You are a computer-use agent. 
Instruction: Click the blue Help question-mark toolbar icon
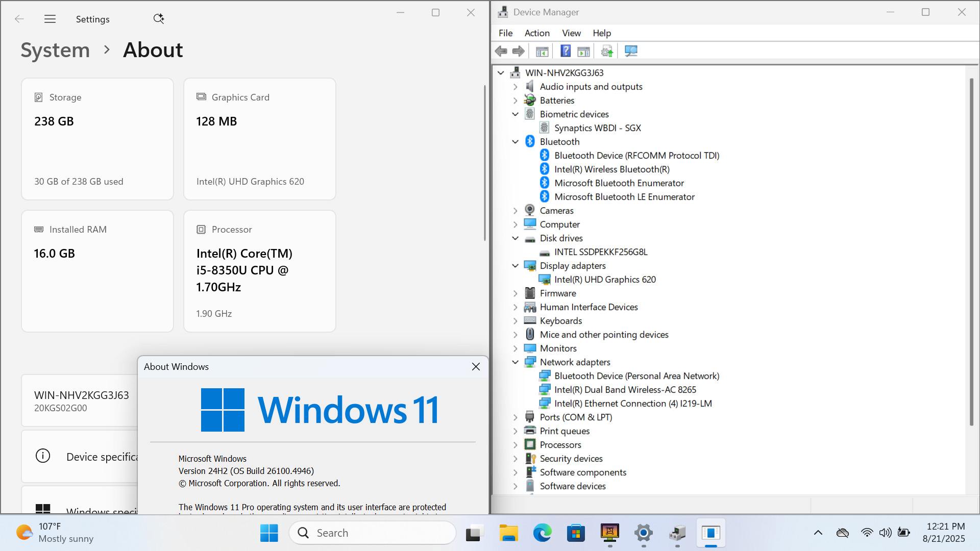click(x=566, y=51)
